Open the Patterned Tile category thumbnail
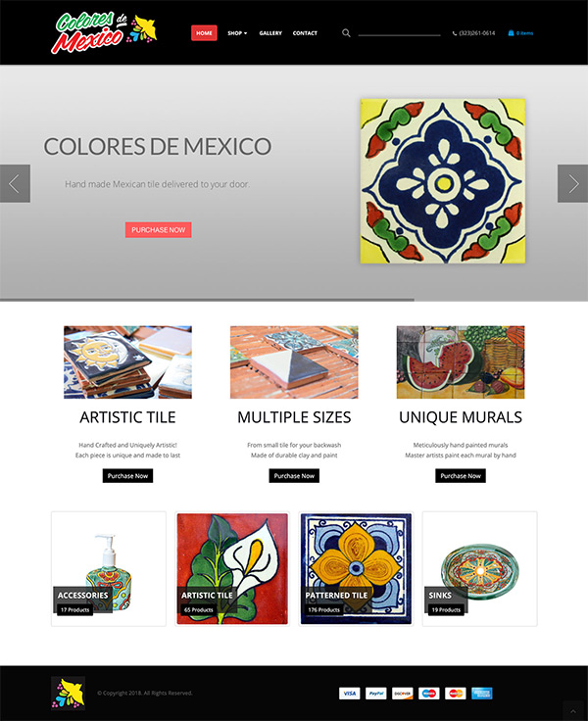Screen dimensions: 588x721 pos(356,569)
